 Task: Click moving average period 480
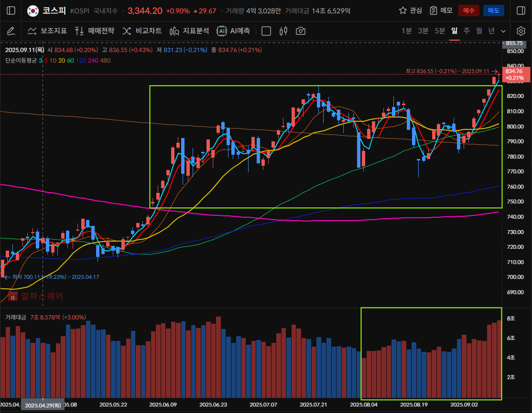tap(105, 60)
